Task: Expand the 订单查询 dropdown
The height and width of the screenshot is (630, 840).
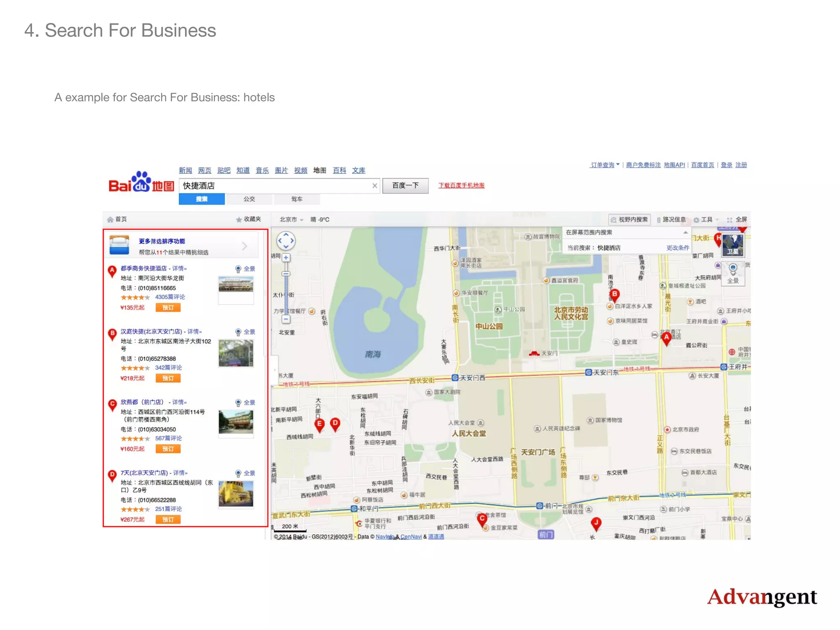Action: click(x=605, y=165)
